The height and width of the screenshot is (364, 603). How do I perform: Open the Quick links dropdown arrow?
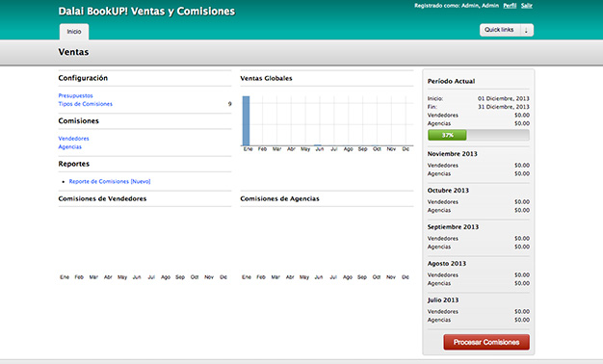point(527,30)
